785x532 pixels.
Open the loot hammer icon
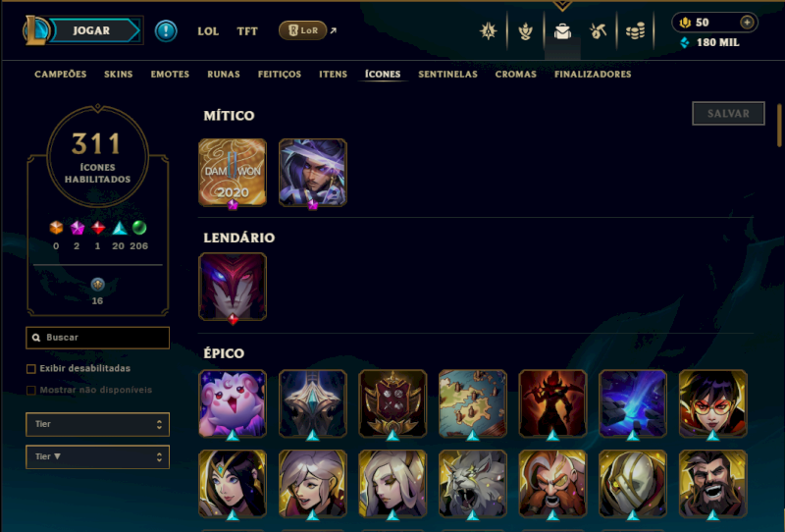[x=599, y=31]
